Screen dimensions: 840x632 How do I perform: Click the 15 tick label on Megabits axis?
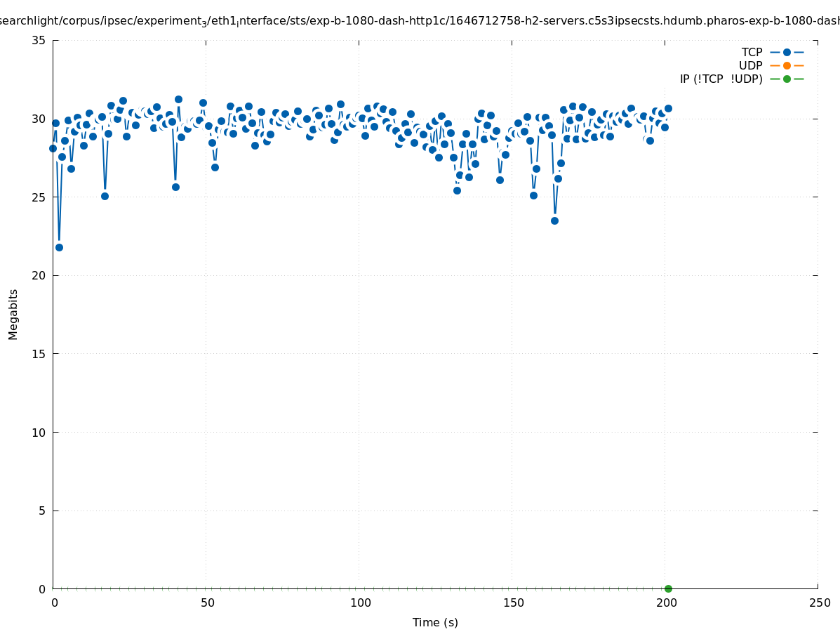[x=39, y=354]
